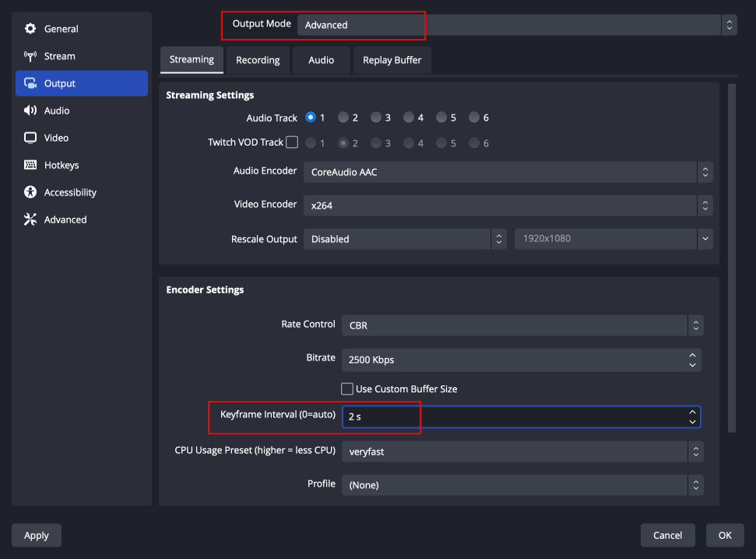Open the Rescale Output Disabled dropdown

tap(405, 239)
